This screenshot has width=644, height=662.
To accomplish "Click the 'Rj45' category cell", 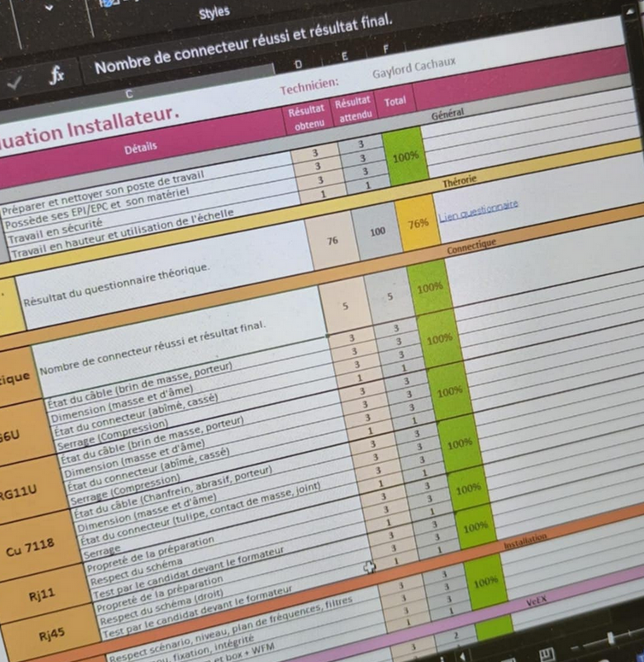I will pos(51,635).
